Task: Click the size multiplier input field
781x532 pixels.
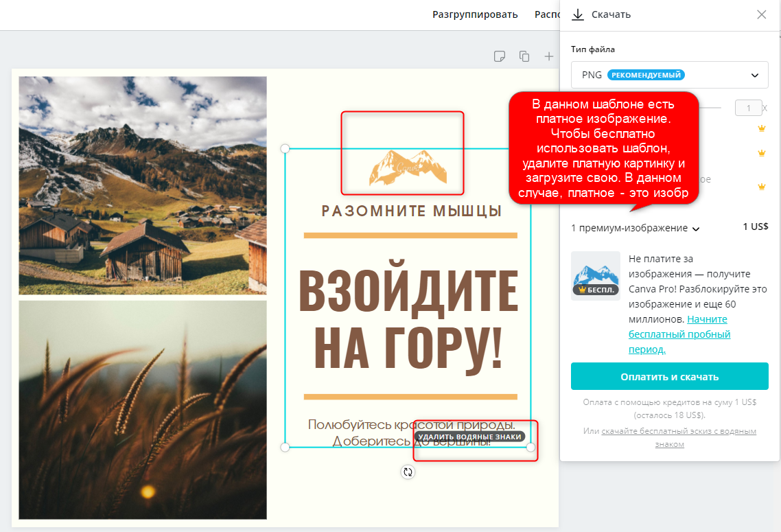Action: pos(747,108)
